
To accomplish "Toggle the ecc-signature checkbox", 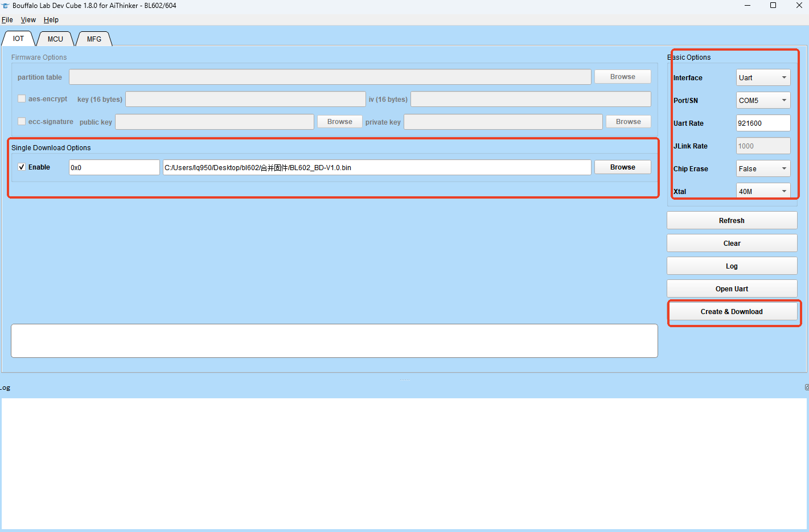I will point(22,122).
